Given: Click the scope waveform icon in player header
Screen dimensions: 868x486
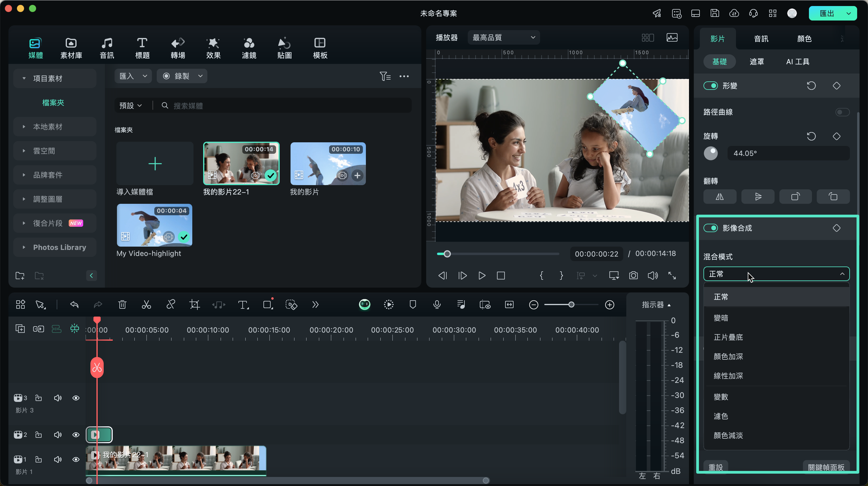Looking at the screenshot, I should [672, 37].
